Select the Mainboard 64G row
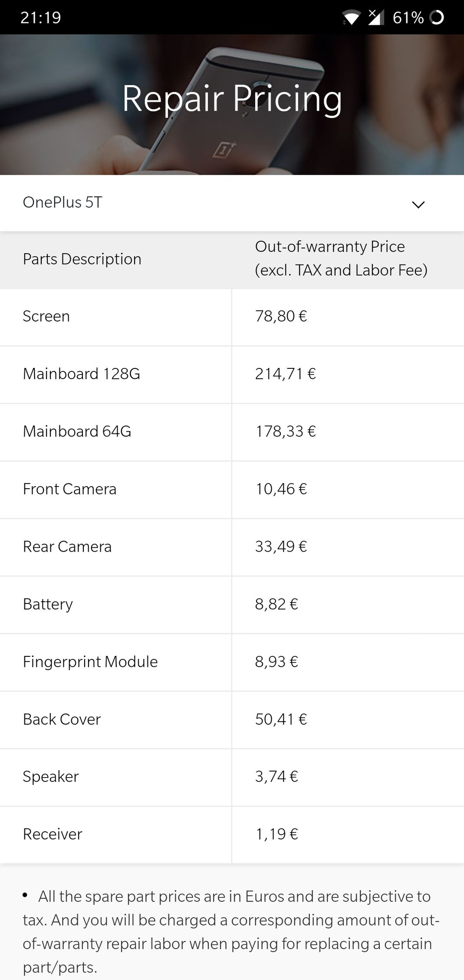464x980 pixels. (232, 432)
